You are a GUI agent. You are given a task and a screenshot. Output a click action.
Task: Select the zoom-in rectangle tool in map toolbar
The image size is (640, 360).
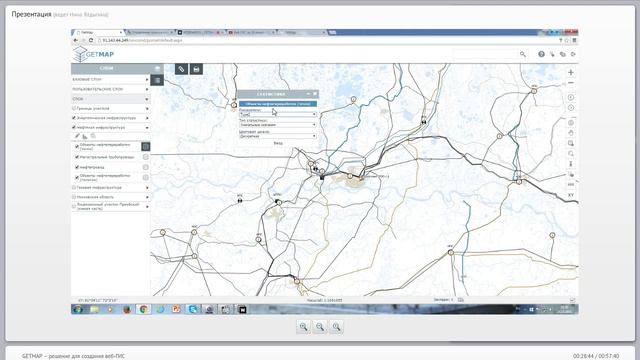571,143
